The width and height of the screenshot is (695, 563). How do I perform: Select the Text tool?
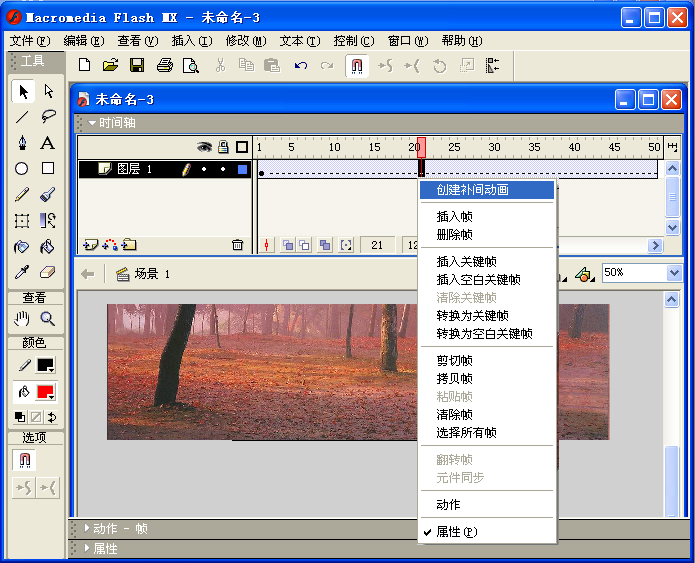point(48,143)
